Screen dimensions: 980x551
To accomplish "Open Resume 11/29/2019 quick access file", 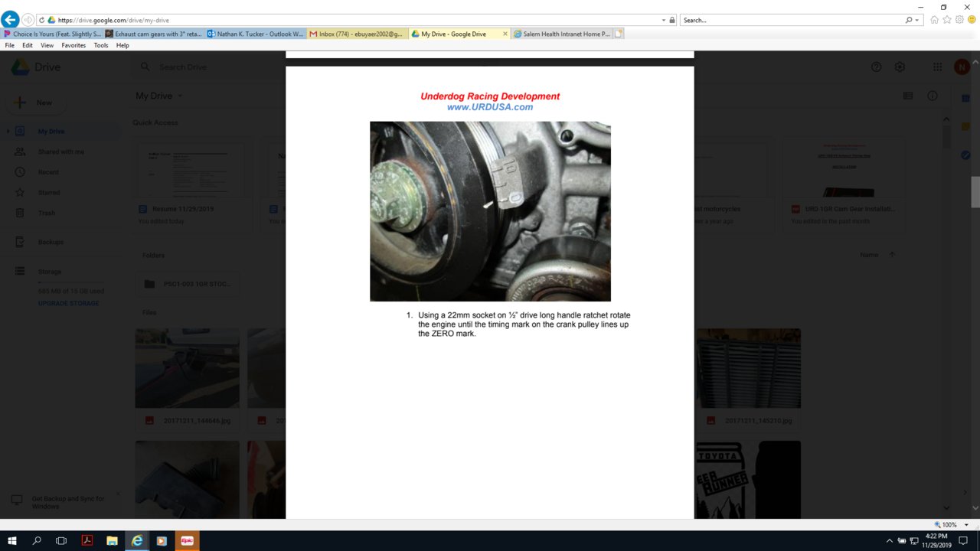I will (193, 185).
